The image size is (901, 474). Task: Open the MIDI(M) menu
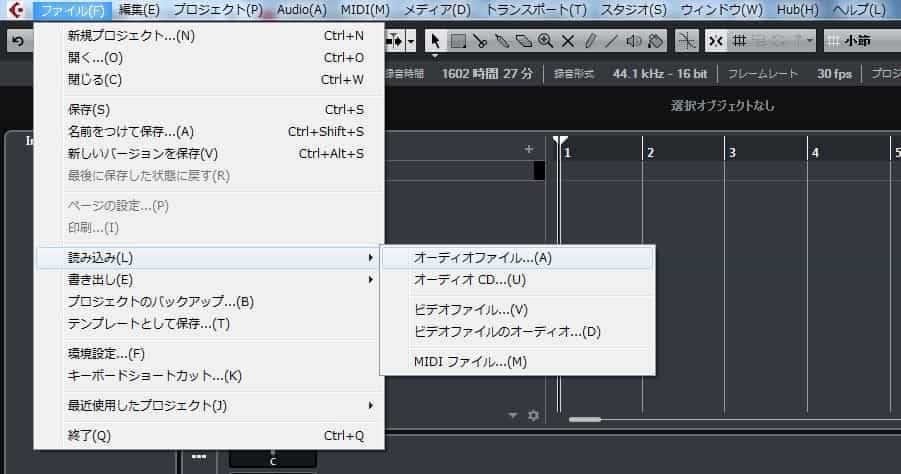pyautogui.click(x=365, y=10)
